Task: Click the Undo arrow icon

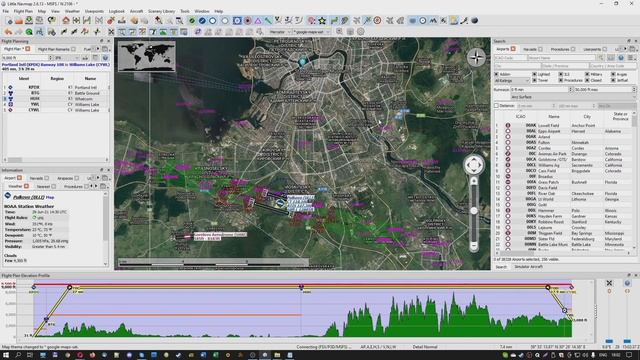Action: (x=8, y=31)
